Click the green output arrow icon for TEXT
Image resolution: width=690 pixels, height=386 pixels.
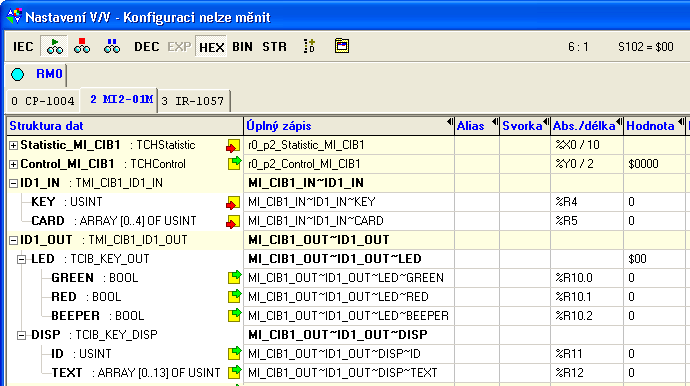click(235, 371)
